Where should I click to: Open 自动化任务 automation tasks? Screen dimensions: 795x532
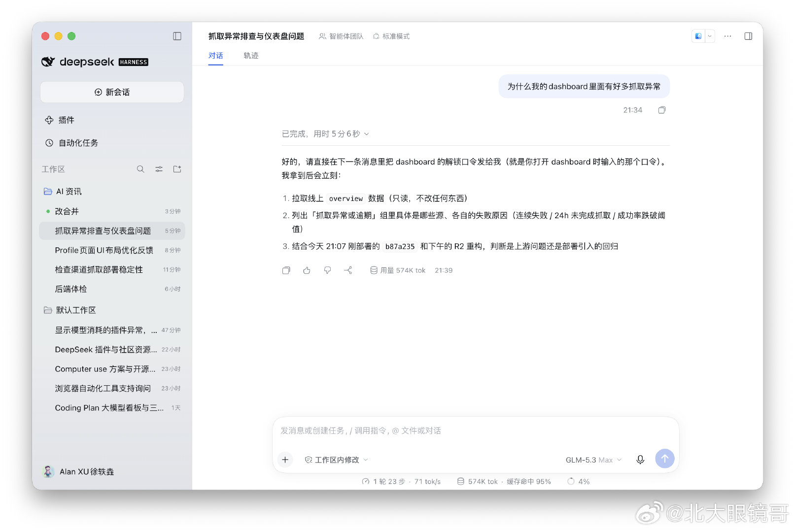pyautogui.click(x=71, y=143)
